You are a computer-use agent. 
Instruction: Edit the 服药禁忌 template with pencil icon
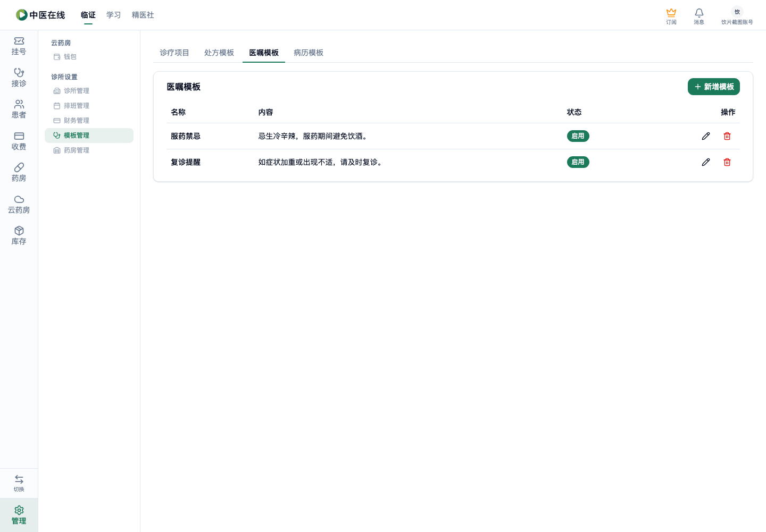(x=706, y=136)
